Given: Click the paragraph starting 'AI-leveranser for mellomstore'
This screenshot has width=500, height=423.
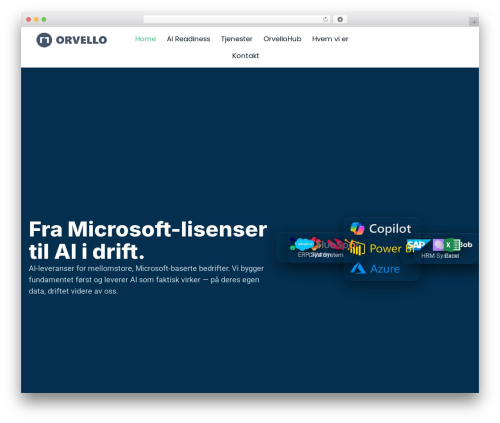Looking at the screenshot, I should point(146,280).
